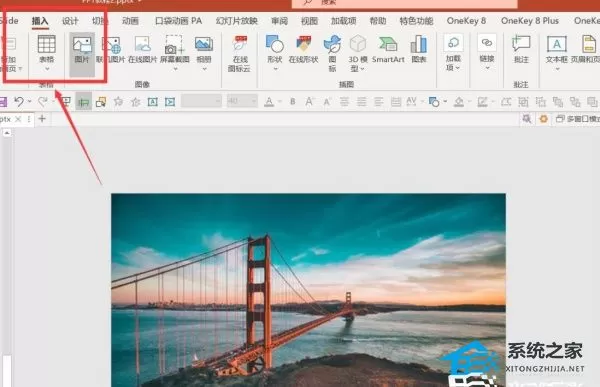Open the 动画 (Animations) ribbon tab

pyautogui.click(x=130, y=21)
